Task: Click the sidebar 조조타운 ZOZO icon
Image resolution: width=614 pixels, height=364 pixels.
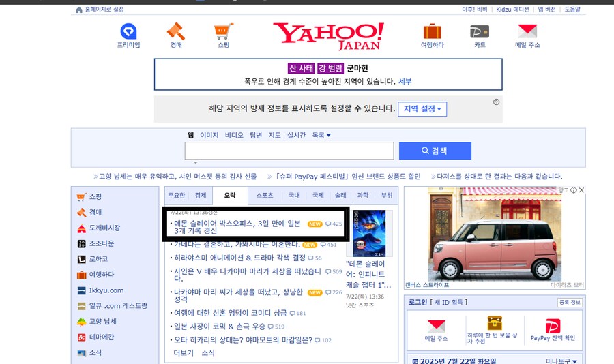Action: pos(81,243)
